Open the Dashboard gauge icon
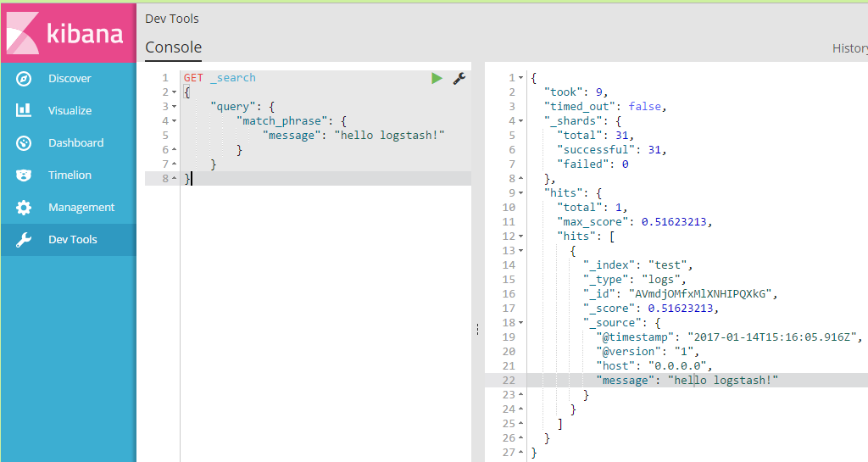 pos(24,142)
